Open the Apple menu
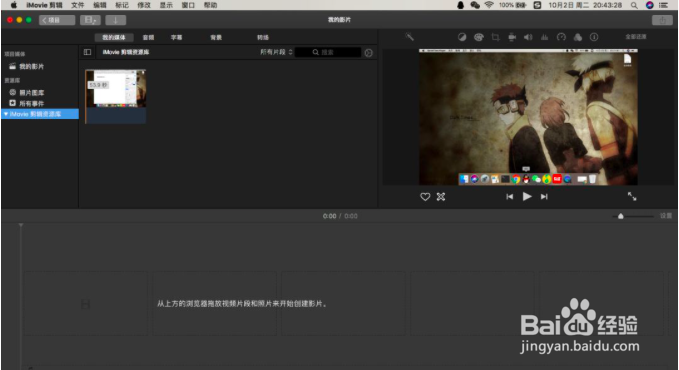The image size is (679, 370). coord(13,5)
